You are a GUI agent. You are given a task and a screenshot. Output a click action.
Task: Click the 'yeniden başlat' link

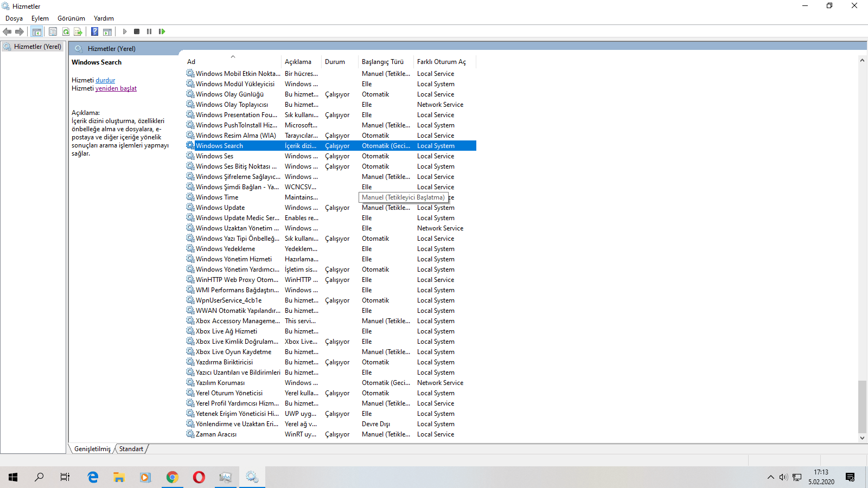[x=116, y=88]
